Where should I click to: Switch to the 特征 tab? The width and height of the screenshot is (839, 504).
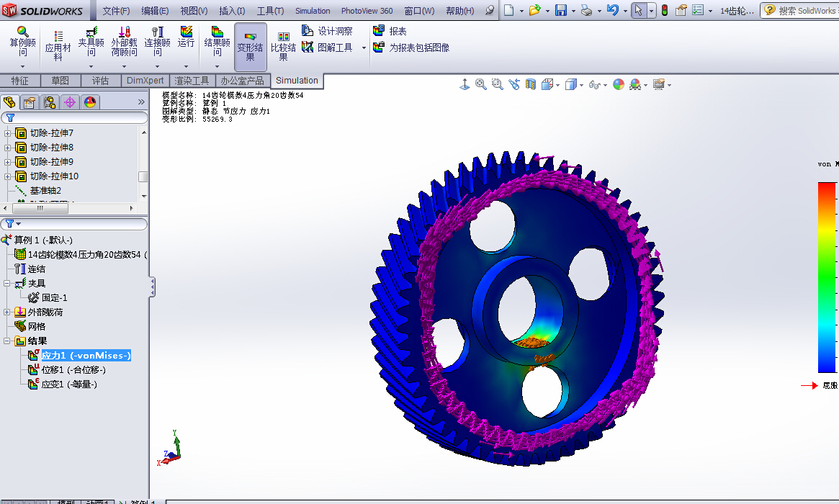(x=19, y=80)
